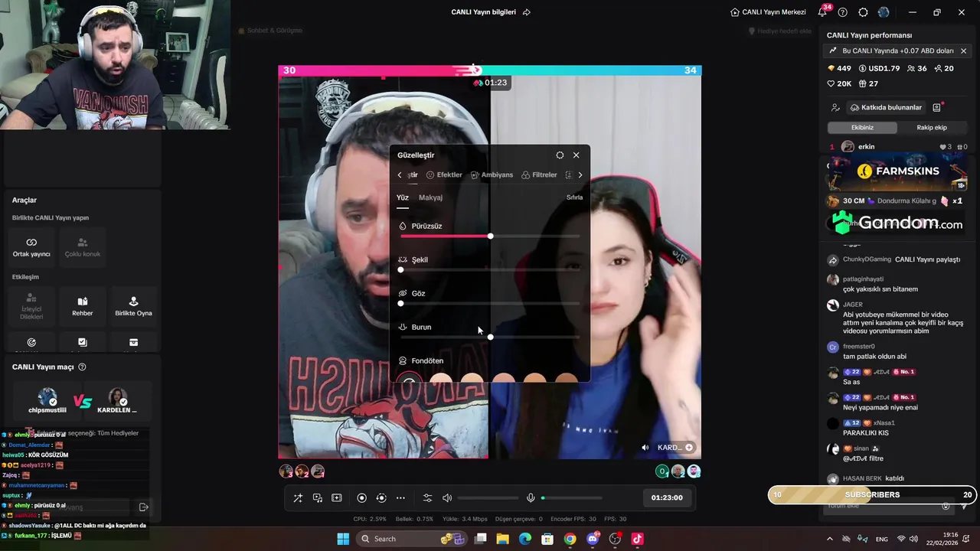The height and width of the screenshot is (551, 980).
Task: Open the profile avatar in title bar
Action: coord(884,12)
